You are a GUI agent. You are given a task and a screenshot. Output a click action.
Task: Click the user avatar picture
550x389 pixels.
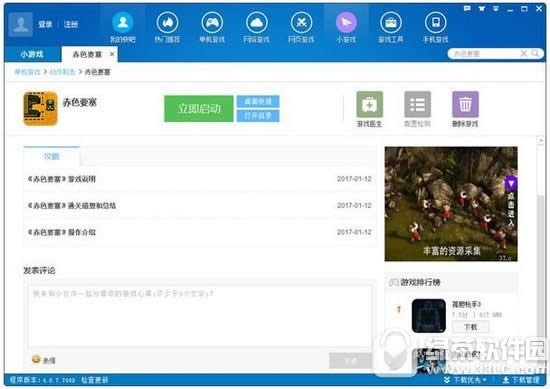click(x=20, y=24)
